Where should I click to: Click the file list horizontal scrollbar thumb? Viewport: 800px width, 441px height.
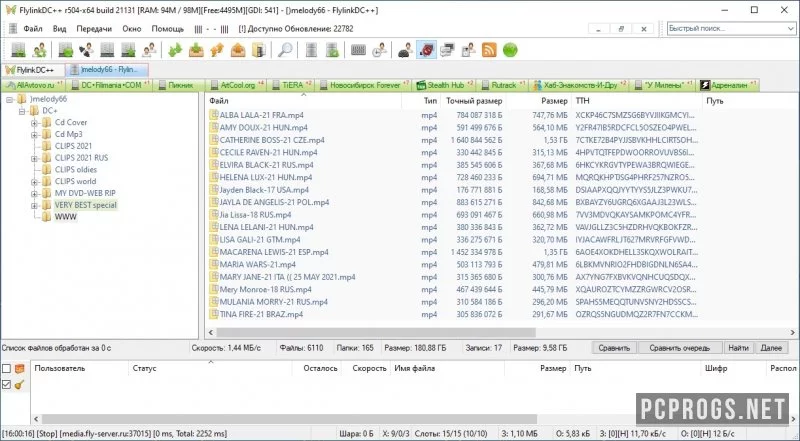click(376, 332)
